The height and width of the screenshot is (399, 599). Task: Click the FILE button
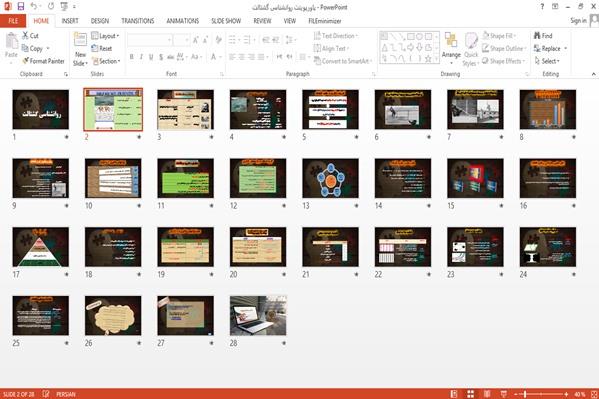click(x=13, y=21)
